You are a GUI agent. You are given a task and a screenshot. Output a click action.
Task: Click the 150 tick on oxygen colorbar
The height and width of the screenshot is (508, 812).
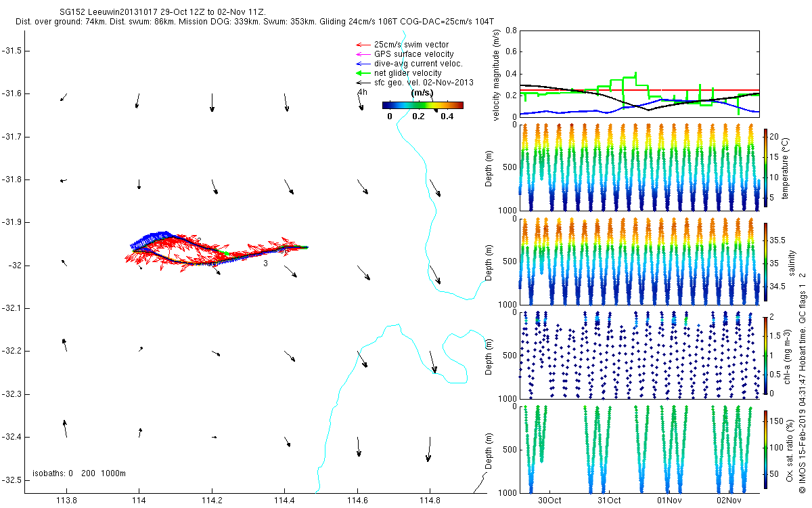pyautogui.click(x=777, y=421)
